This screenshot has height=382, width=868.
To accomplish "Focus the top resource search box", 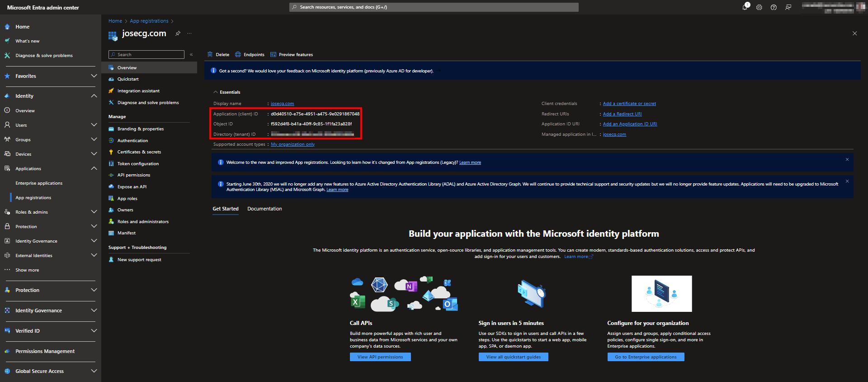I will tap(434, 7).
